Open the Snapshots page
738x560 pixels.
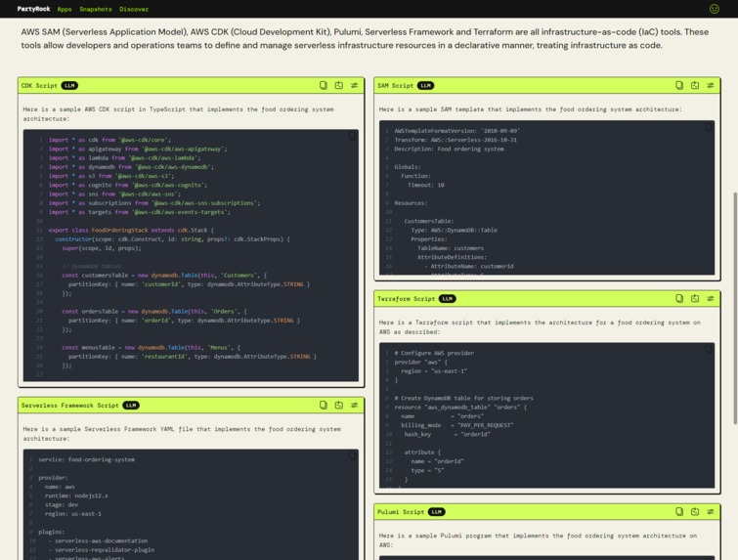point(96,9)
